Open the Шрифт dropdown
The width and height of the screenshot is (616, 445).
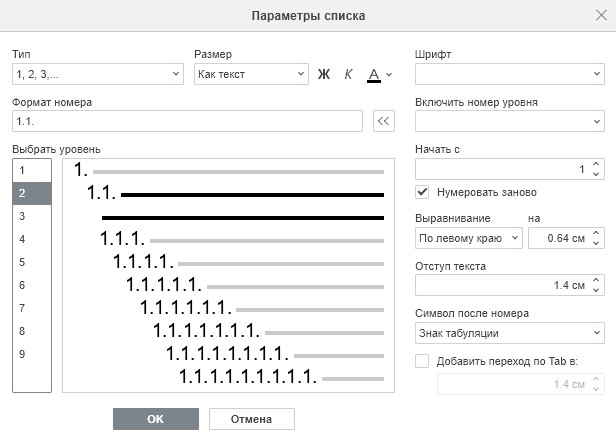coord(510,74)
